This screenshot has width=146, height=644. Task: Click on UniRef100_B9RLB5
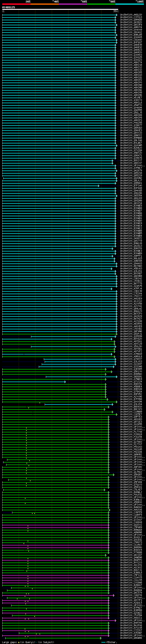click(x=131, y=35)
